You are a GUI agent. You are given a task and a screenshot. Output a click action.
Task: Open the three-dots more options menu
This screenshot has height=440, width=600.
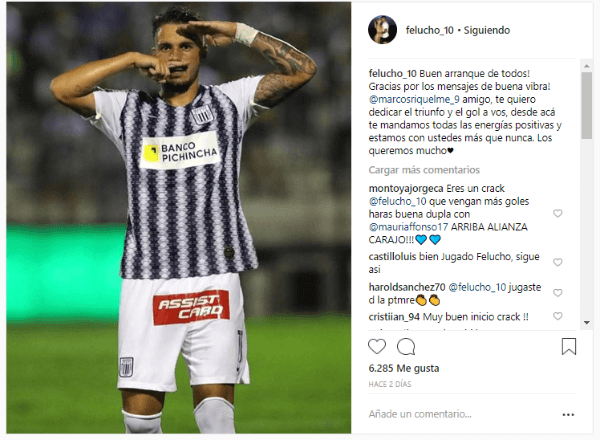point(568,414)
